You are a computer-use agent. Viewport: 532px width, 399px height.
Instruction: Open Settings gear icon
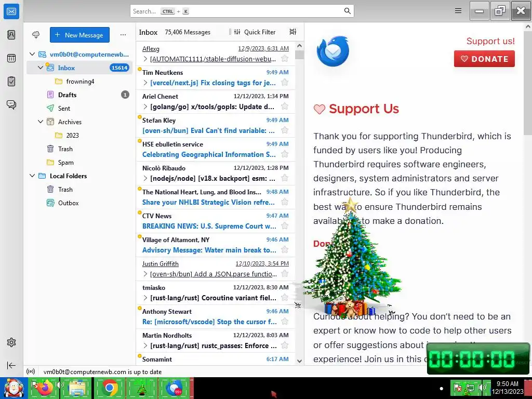coord(11,342)
